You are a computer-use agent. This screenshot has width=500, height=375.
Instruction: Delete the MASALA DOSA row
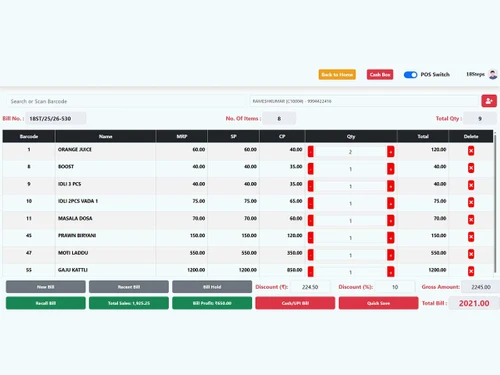point(471,220)
